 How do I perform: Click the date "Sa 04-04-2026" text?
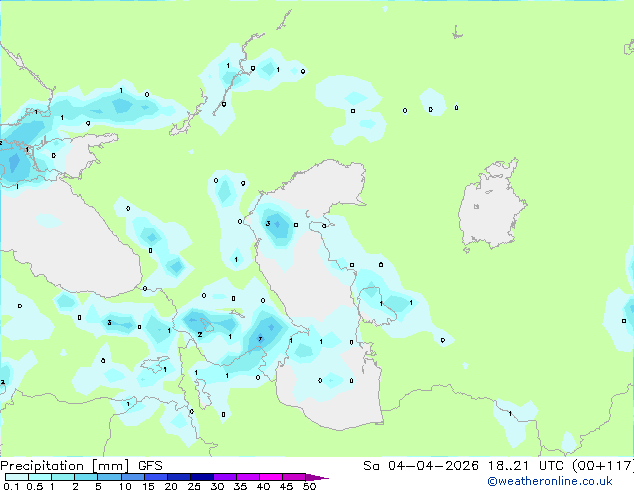421,466
